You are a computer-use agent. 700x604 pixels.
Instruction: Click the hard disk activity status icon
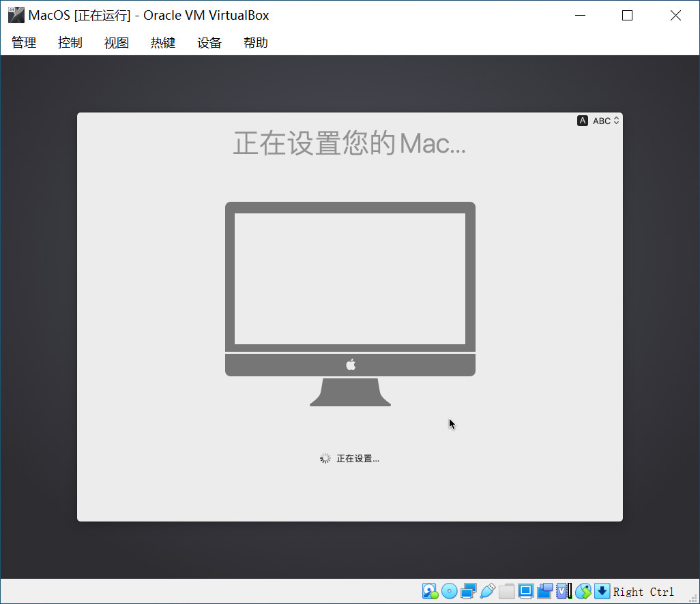tap(430, 592)
